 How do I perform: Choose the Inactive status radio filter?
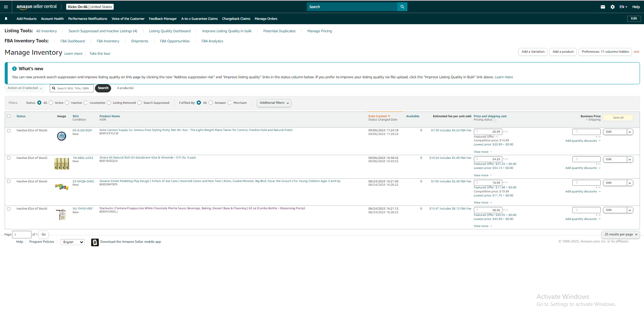point(67,103)
